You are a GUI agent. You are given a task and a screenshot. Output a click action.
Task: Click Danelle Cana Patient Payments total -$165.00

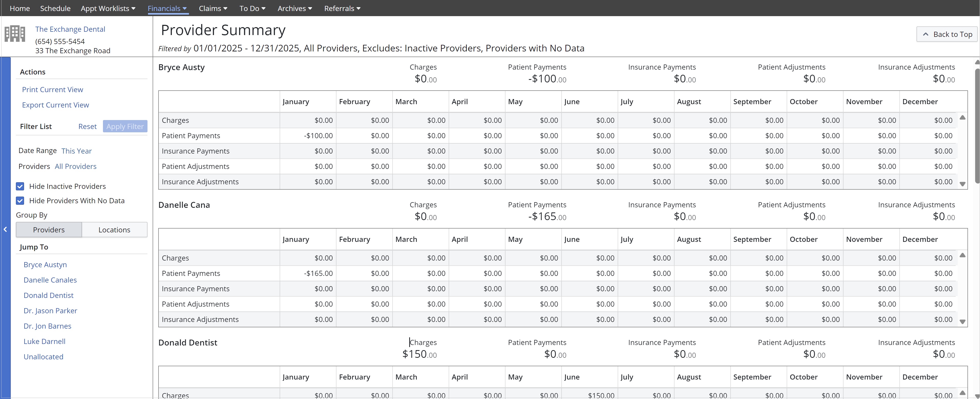pos(547,217)
